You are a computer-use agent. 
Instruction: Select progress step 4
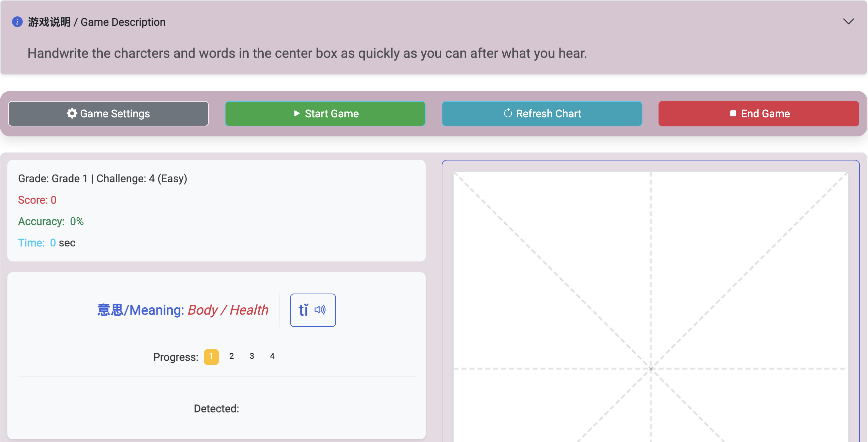pyautogui.click(x=272, y=356)
